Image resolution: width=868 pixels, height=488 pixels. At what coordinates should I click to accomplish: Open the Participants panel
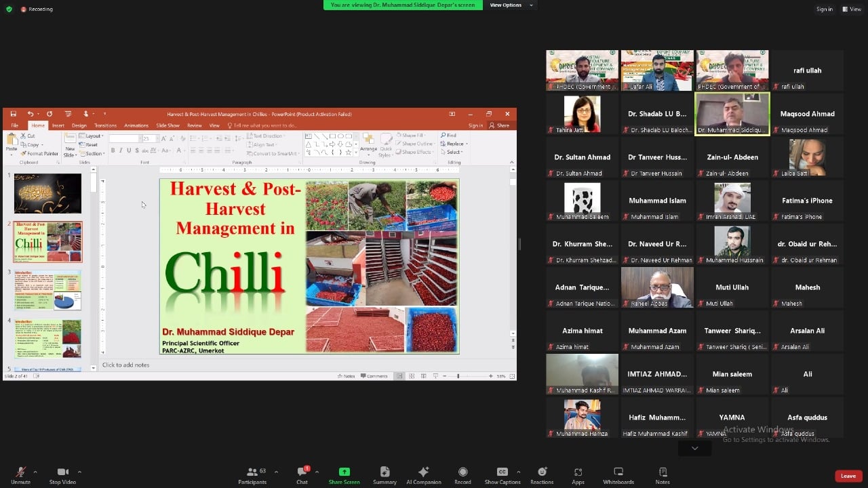click(x=252, y=474)
